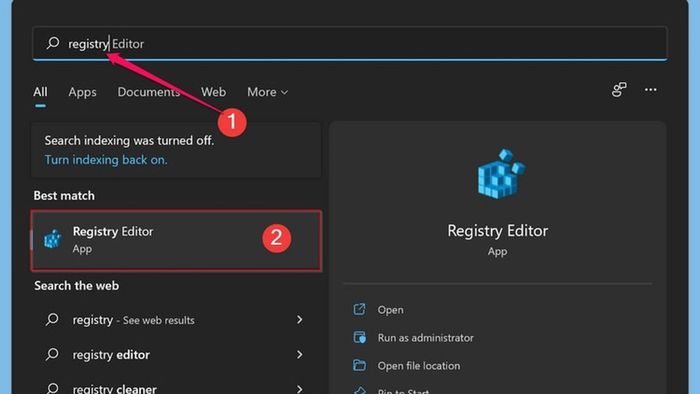
Task: Click the Open file location folder icon
Action: 359,365
